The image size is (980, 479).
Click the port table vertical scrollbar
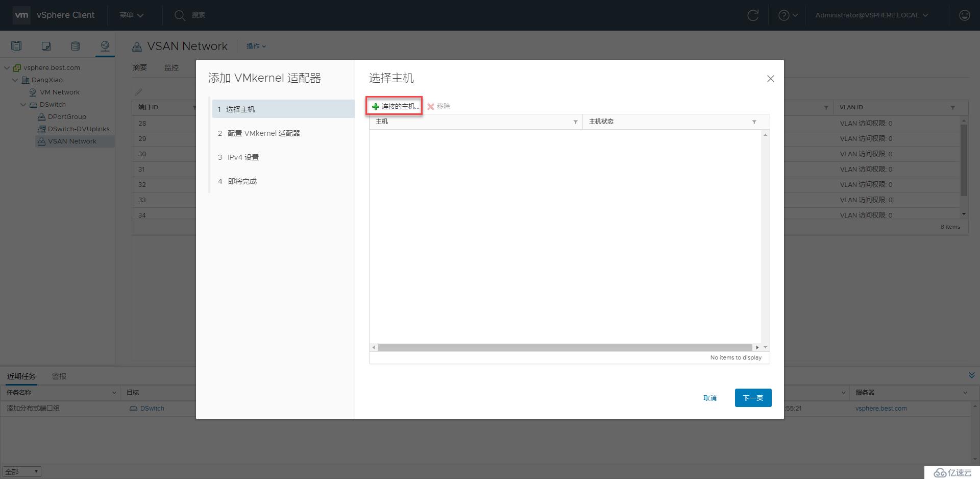[964, 160]
